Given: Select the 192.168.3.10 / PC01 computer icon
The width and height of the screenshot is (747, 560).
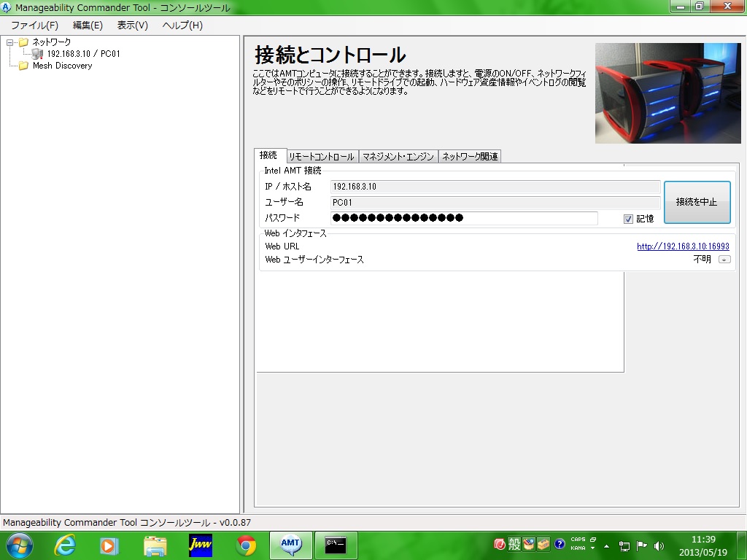Looking at the screenshot, I should click(x=38, y=54).
